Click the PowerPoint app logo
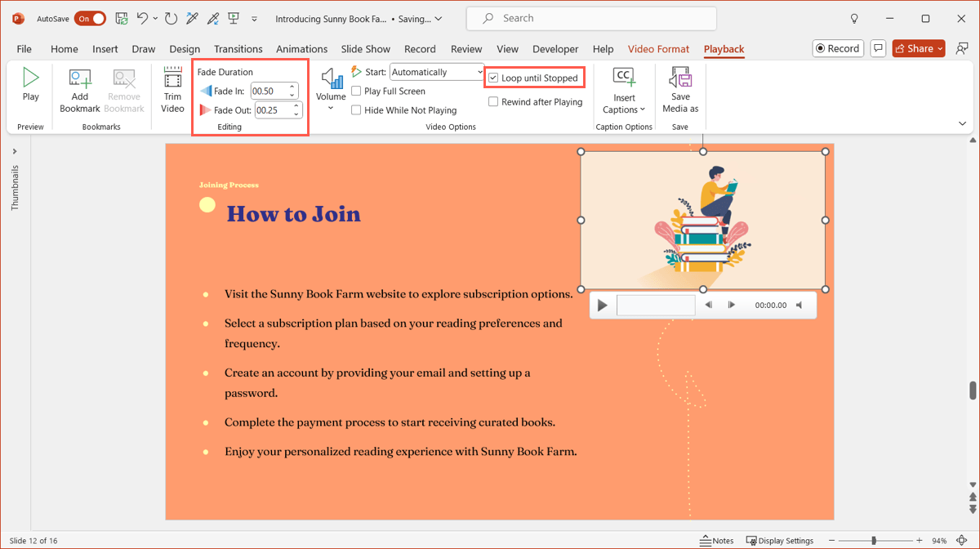 point(18,18)
